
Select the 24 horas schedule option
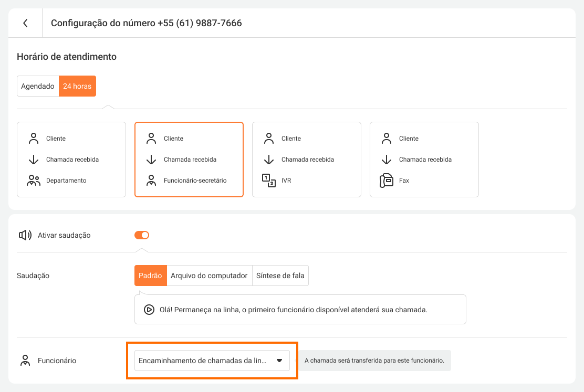[x=77, y=86]
